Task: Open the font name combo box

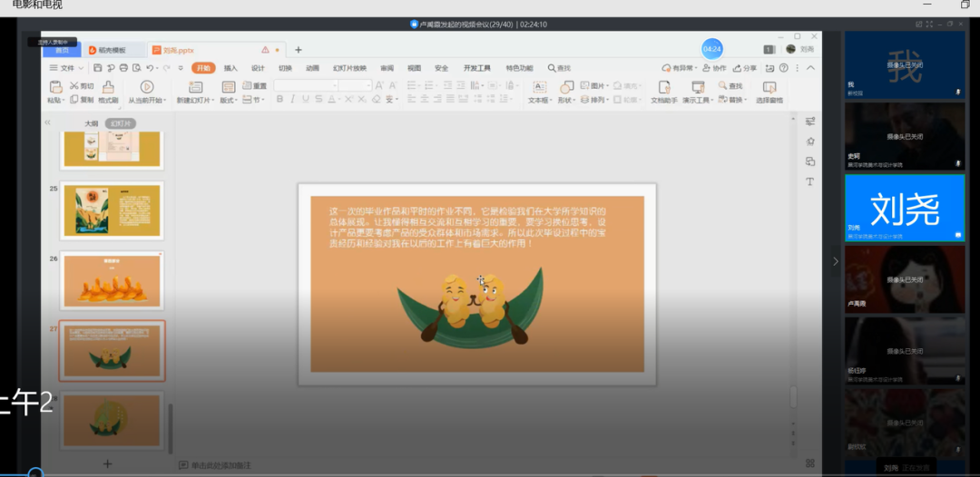Action: [304, 85]
